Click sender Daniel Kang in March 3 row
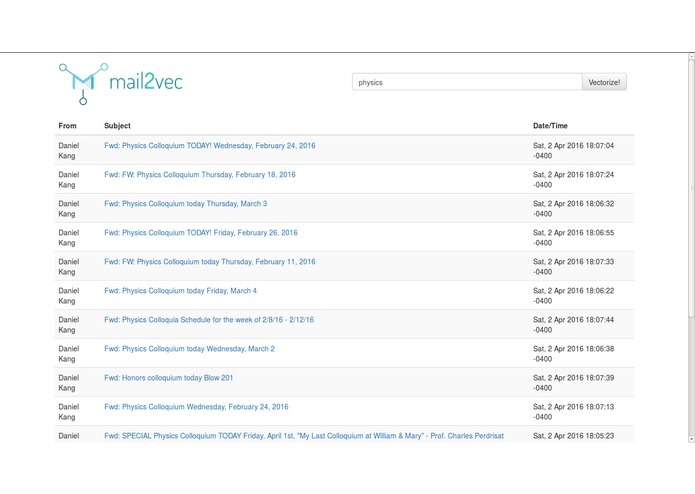Image resolution: width=695 pixels, height=494 pixels. coord(69,209)
